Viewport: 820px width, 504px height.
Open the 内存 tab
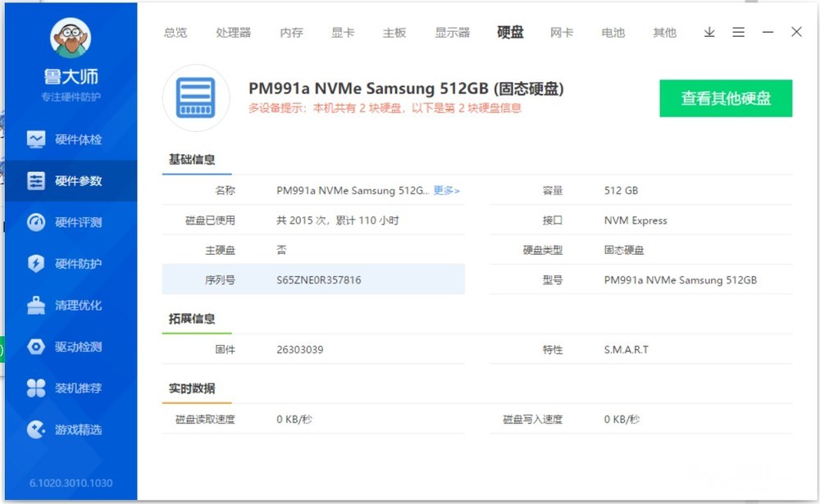coord(291,33)
